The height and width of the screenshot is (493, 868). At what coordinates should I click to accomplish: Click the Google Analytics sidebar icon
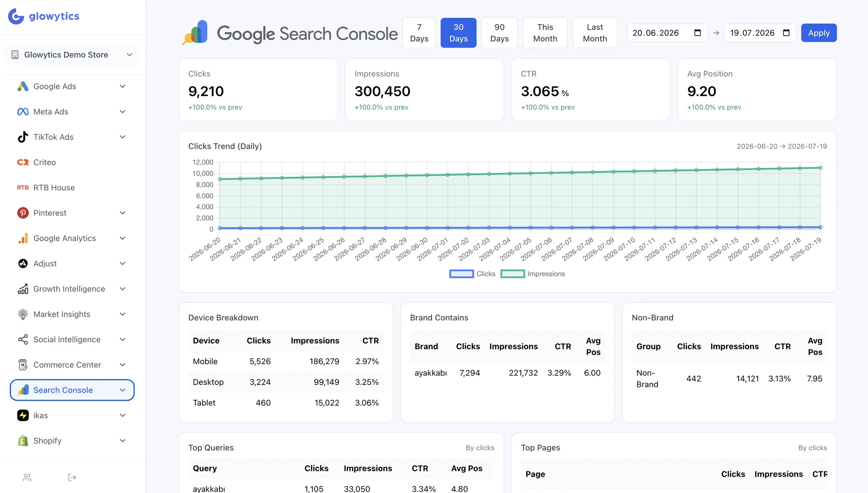(x=23, y=238)
